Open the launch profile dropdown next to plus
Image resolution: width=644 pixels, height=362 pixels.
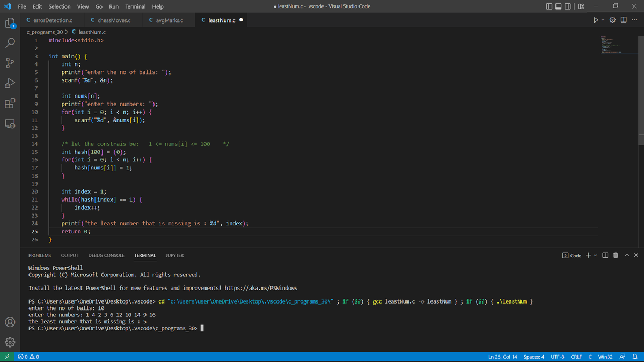[x=595, y=255]
